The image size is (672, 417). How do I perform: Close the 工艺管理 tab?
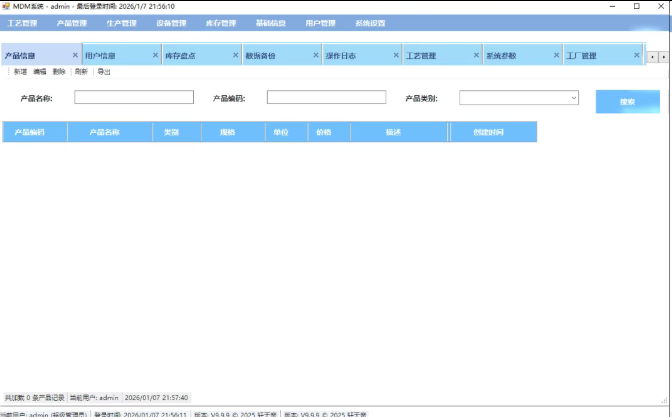tap(476, 55)
